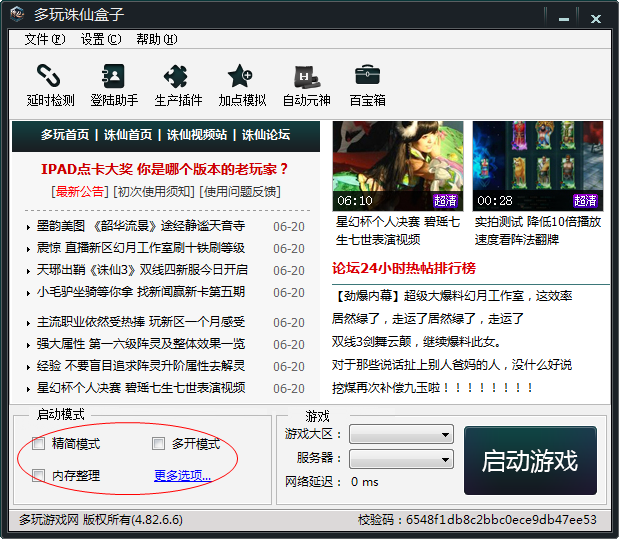This screenshot has width=619, height=539.
Task: Click the app logo in title bar
Action: pyautogui.click(x=17, y=15)
